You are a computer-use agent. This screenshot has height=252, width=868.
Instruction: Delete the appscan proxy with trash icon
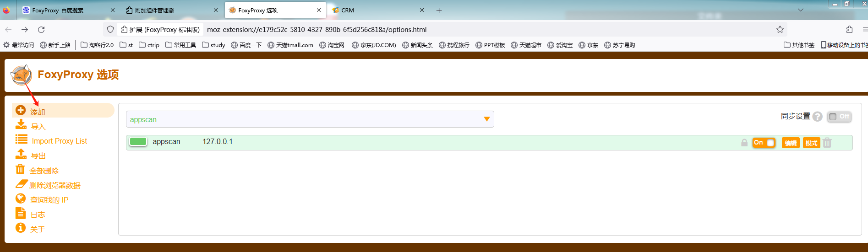click(827, 143)
